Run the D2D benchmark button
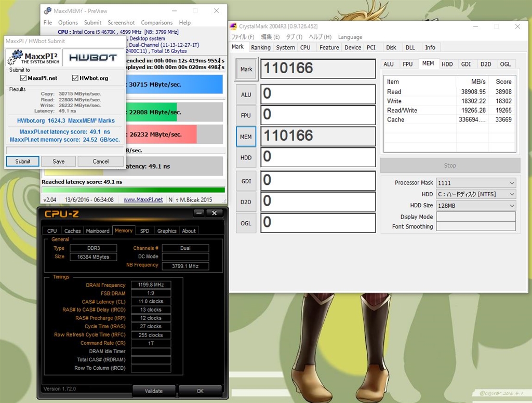This screenshot has width=532, height=403. (x=246, y=202)
